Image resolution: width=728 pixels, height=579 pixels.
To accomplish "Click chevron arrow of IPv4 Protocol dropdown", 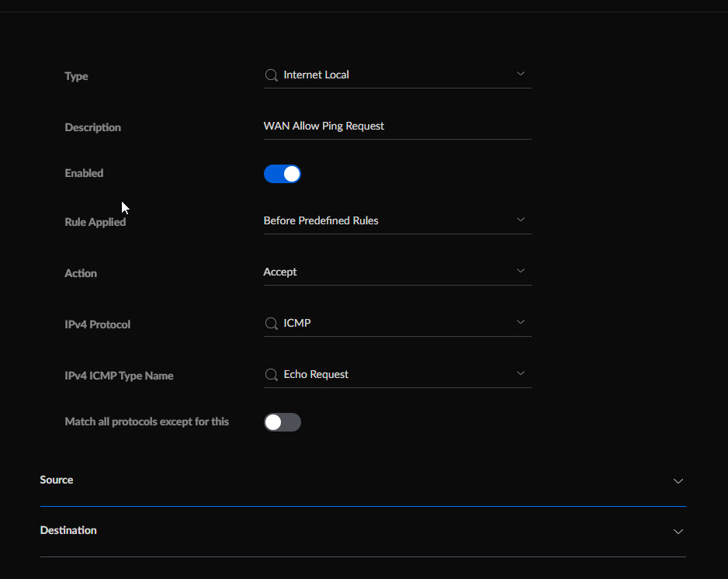I will tap(521, 322).
